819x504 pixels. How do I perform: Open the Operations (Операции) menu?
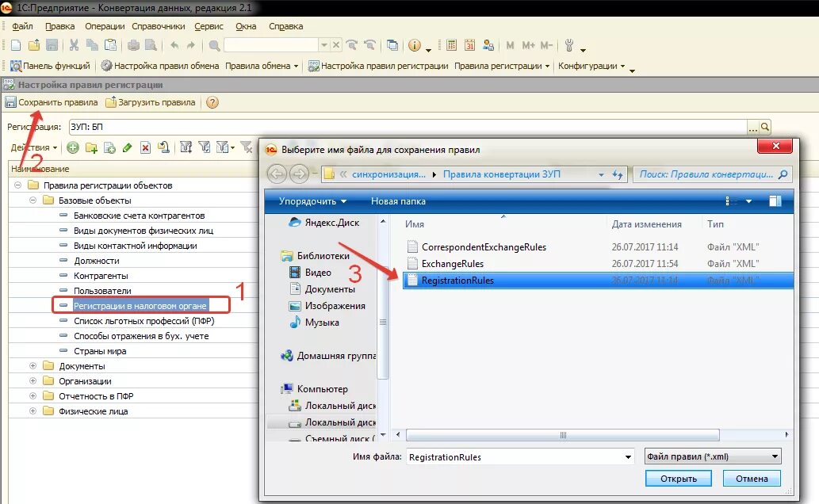pos(105,26)
